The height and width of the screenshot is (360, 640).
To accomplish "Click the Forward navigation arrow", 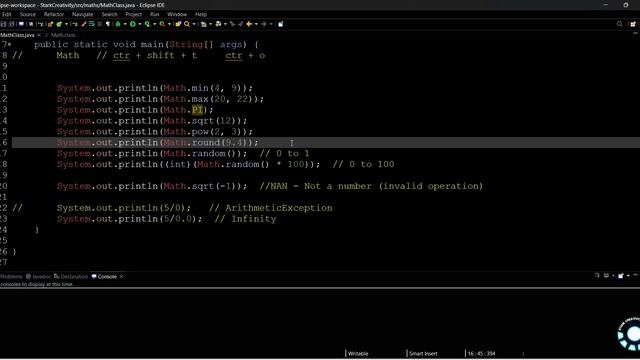I will 264,24.
